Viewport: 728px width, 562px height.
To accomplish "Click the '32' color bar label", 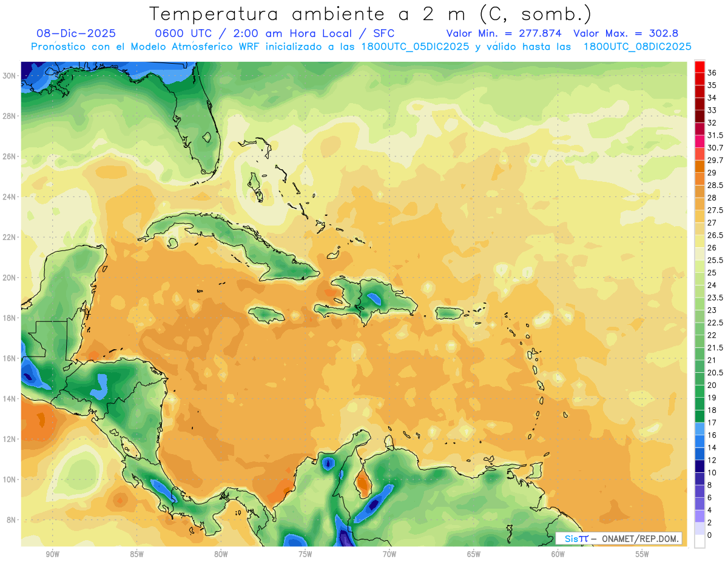I will [712, 122].
